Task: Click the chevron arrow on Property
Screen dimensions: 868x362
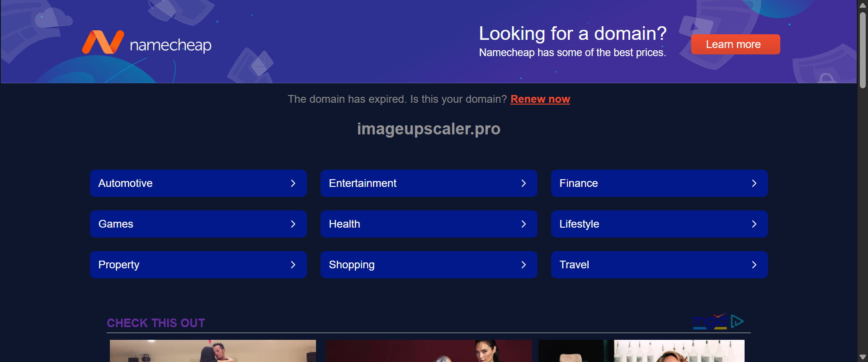Action: [x=293, y=265]
